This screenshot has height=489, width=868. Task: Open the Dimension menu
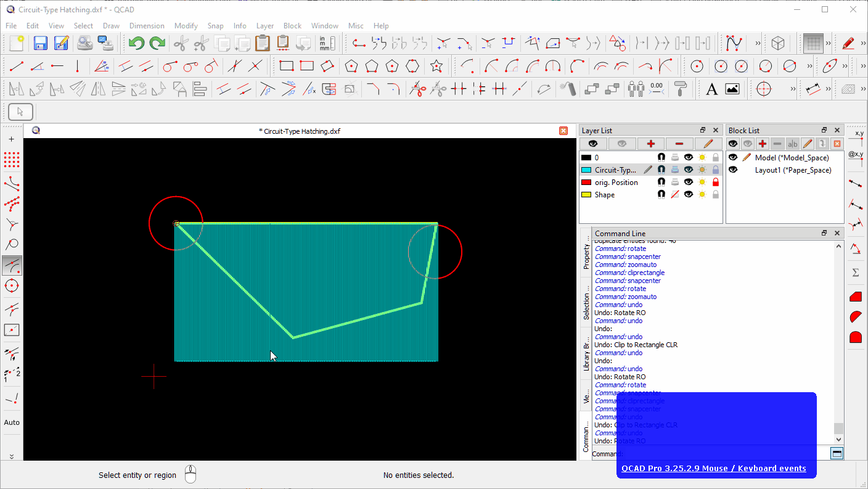click(147, 26)
